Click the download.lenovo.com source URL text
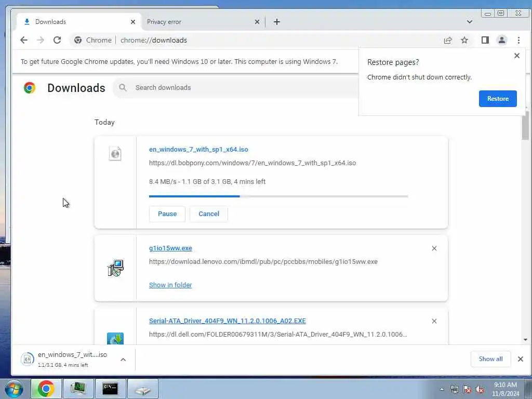532x399 pixels. [263, 262]
